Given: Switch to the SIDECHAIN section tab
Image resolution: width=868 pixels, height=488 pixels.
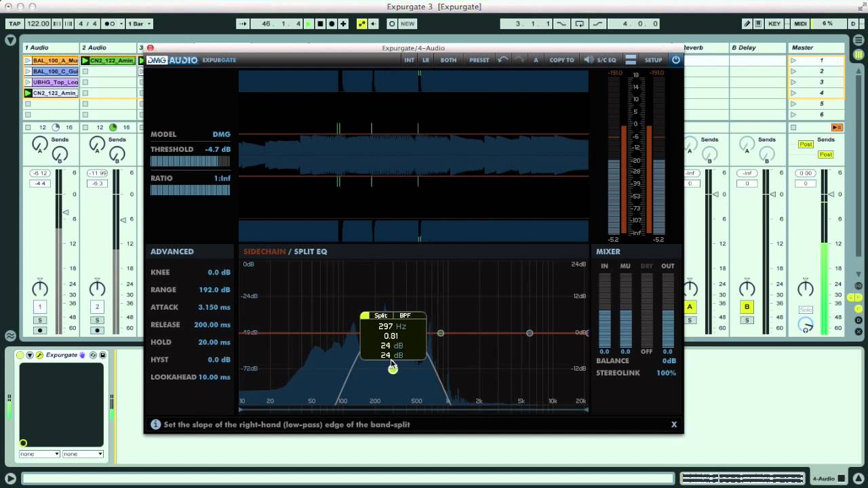Looking at the screenshot, I should click(264, 251).
